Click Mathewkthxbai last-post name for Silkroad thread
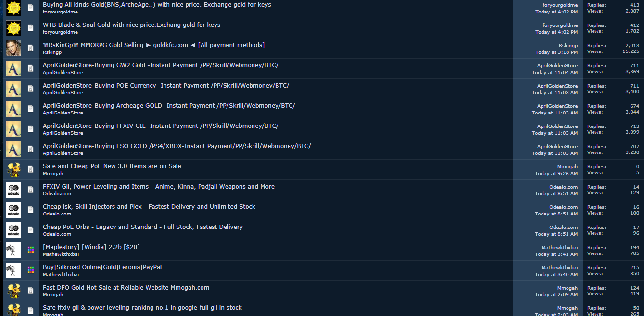 (559, 268)
